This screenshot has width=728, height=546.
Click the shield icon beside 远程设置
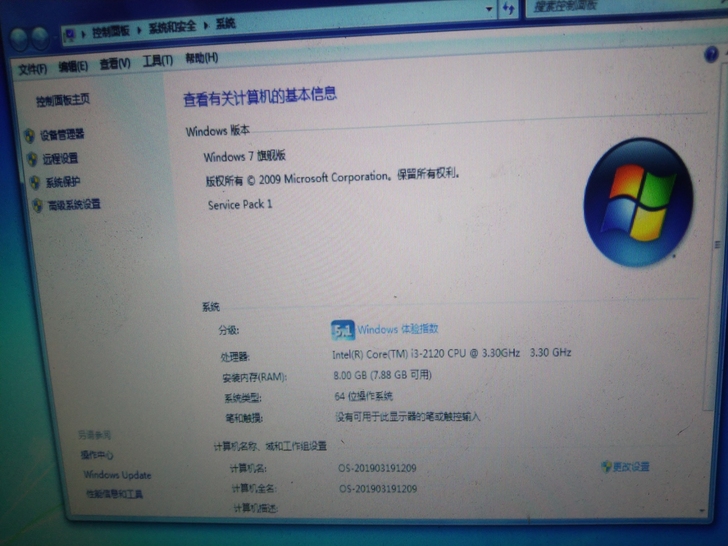pos(32,159)
